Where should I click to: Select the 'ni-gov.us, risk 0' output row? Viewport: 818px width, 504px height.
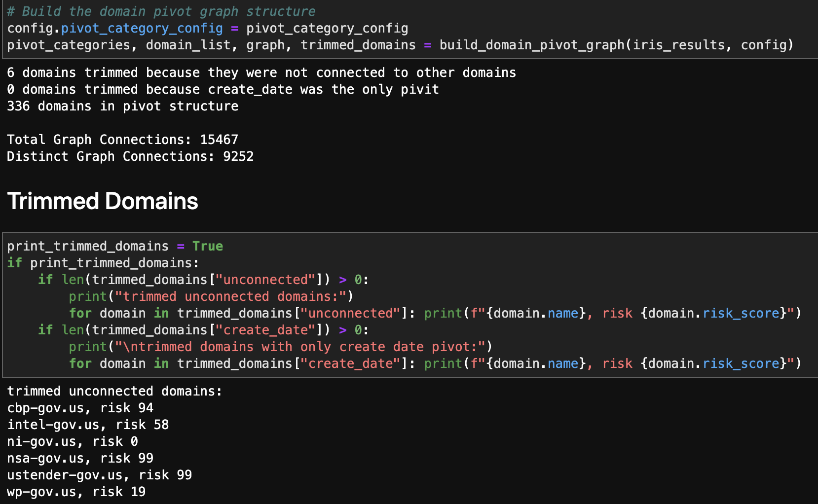point(73,441)
